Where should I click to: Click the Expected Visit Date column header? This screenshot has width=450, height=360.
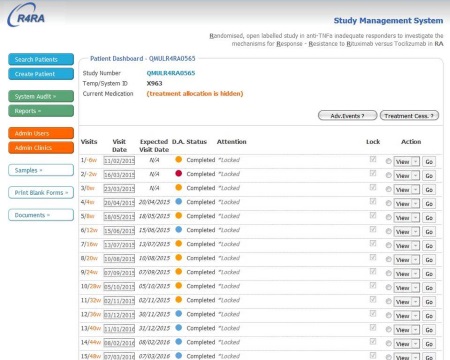click(x=154, y=146)
